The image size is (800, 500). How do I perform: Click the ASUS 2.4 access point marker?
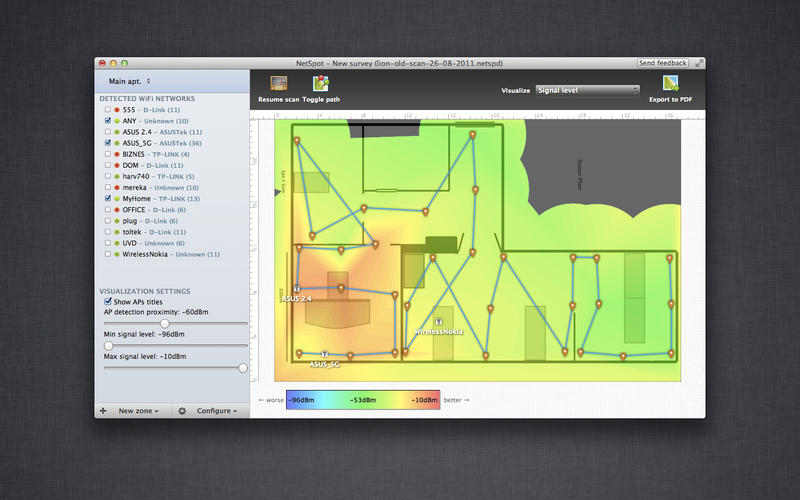point(297,288)
